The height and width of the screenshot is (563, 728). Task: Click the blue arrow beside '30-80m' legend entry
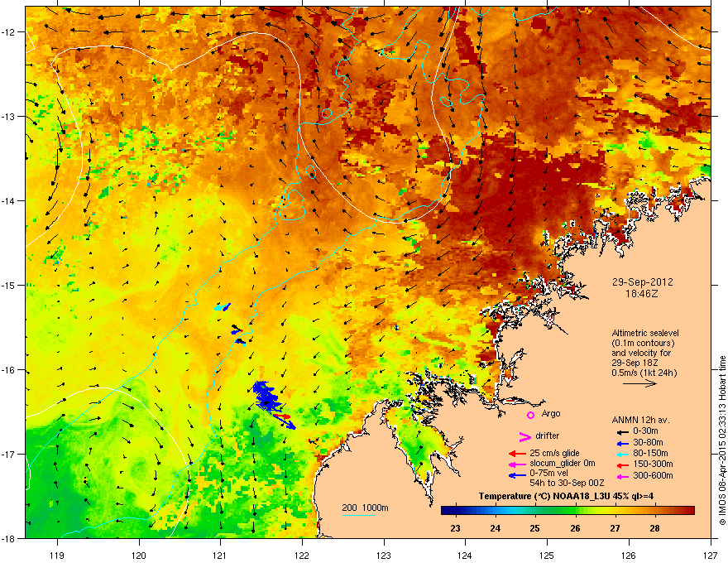coord(623,443)
